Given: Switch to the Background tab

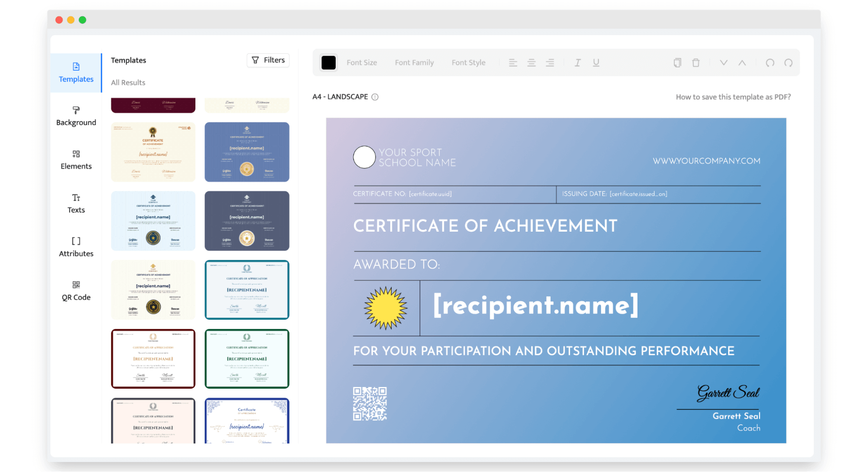Looking at the screenshot, I should (x=76, y=116).
